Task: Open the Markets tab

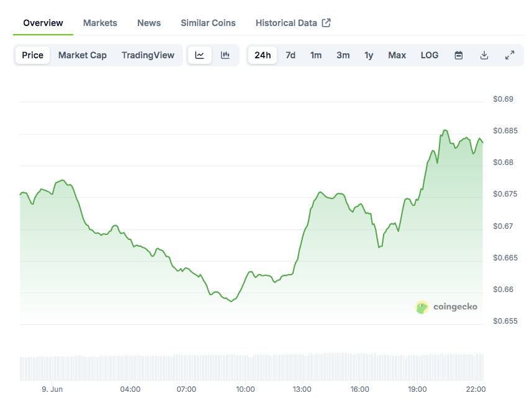Action: tap(100, 23)
